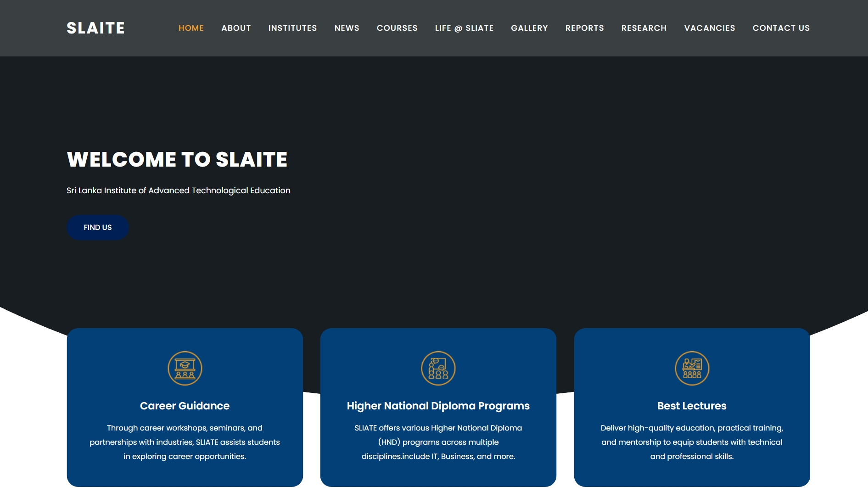Open the Institutes menu item

tap(292, 28)
